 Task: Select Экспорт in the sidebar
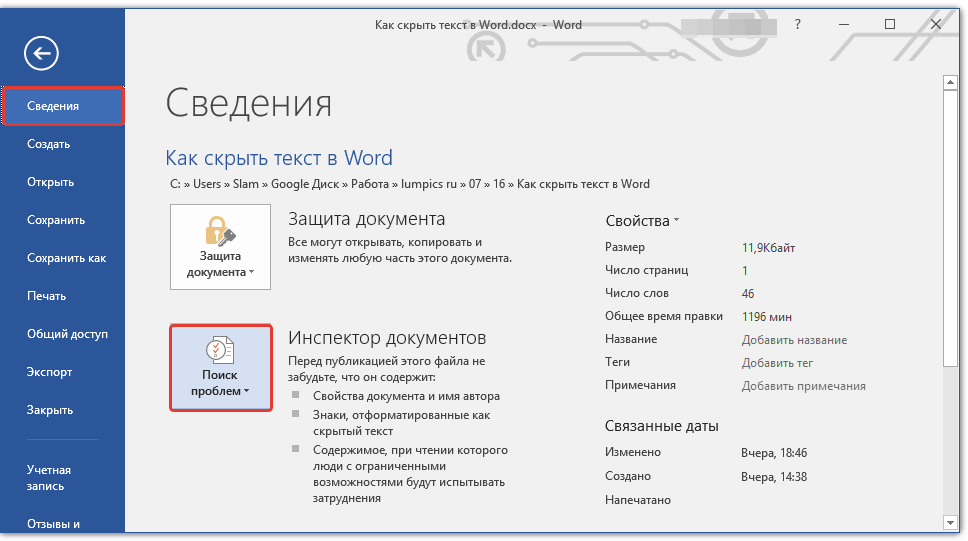point(50,372)
